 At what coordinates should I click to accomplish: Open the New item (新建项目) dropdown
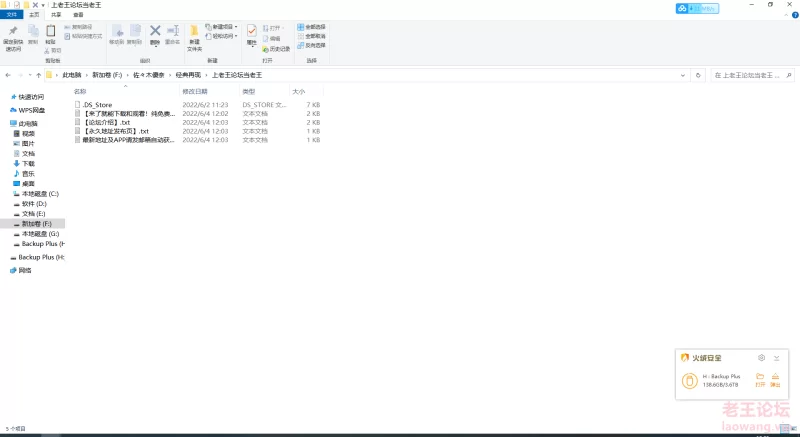(x=221, y=27)
